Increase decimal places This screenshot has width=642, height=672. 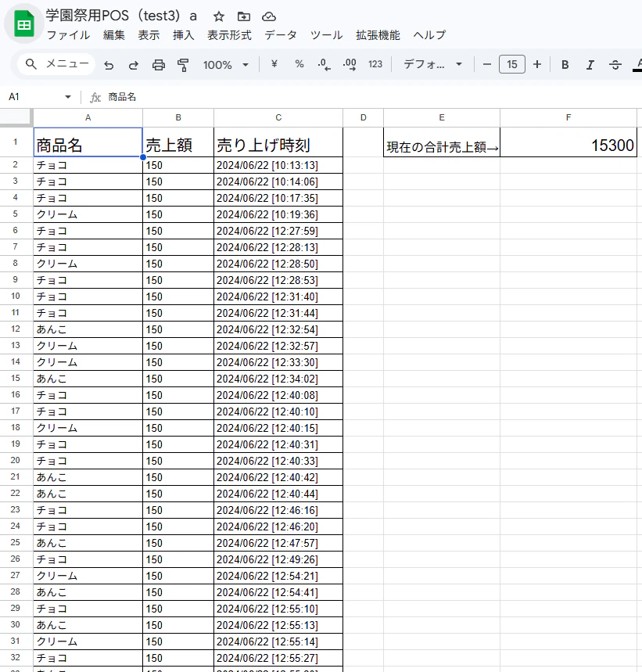(350, 65)
